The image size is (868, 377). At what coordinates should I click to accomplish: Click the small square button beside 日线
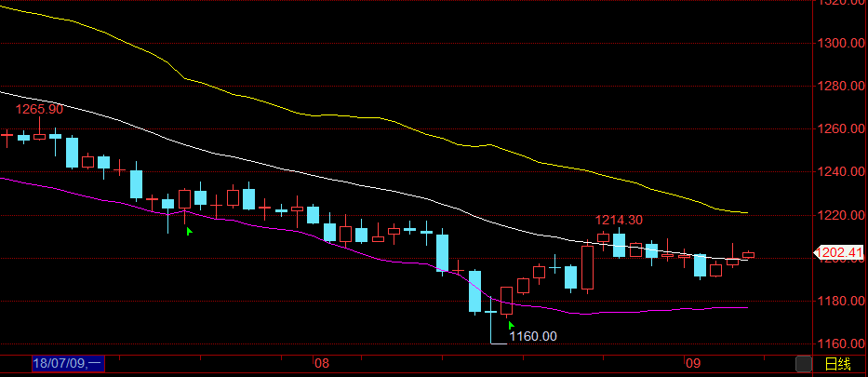(x=803, y=363)
